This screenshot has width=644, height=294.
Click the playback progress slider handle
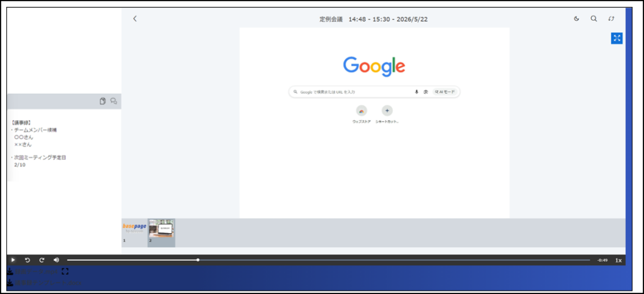[198, 260]
